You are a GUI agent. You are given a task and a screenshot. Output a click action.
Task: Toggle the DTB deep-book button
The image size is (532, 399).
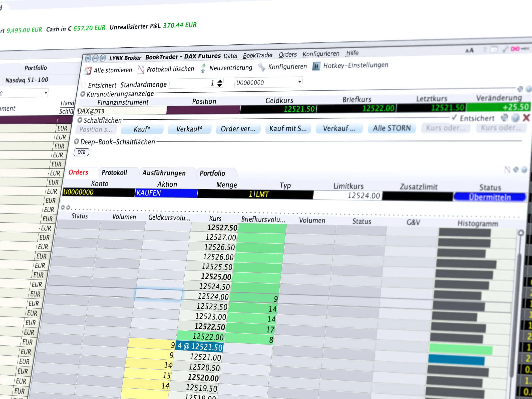point(81,152)
